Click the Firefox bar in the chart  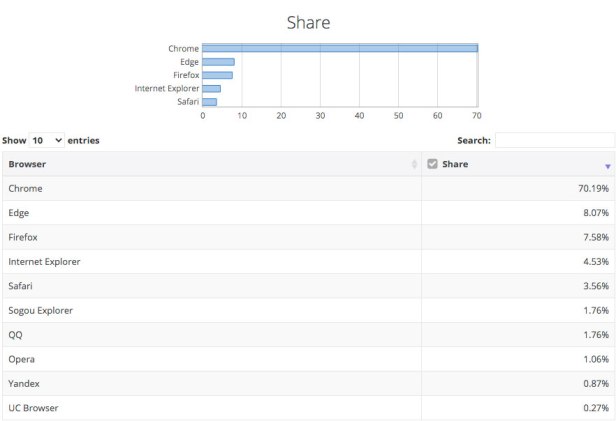click(x=218, y=75)
